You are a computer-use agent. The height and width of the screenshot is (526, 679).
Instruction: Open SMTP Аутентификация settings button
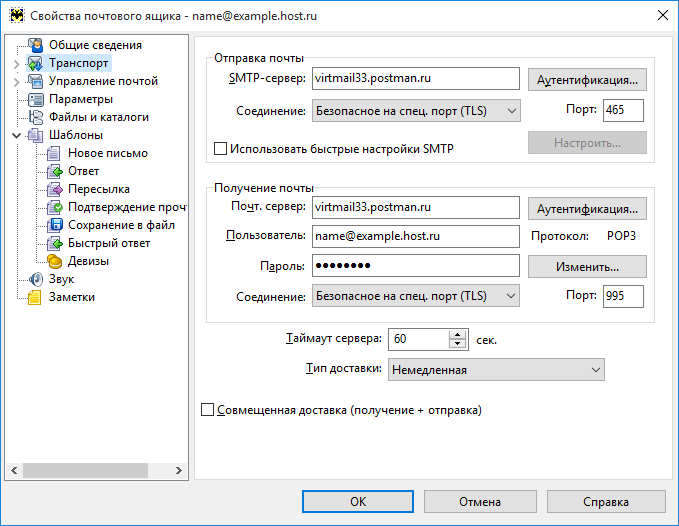click(x=587, y=80)
